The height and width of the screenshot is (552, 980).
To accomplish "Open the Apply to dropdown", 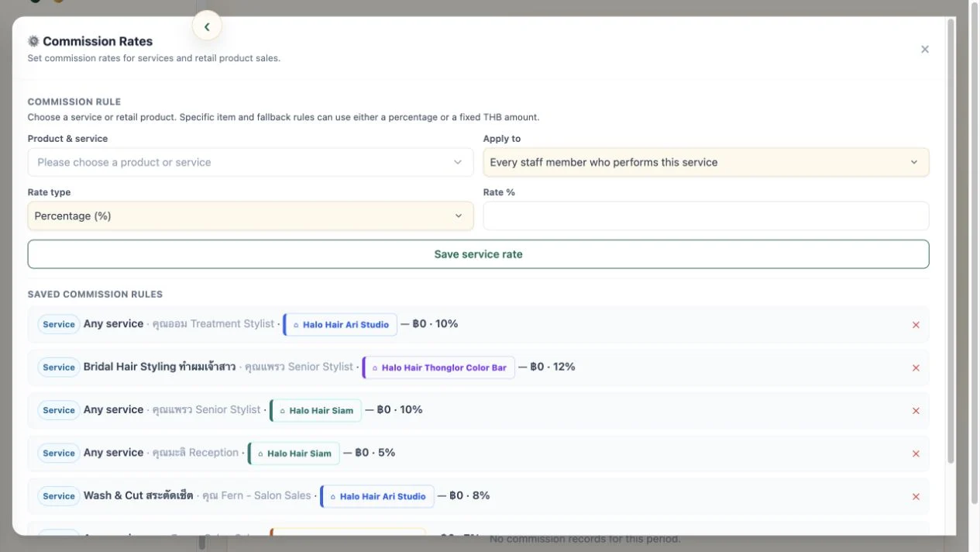I will (706, 162).
